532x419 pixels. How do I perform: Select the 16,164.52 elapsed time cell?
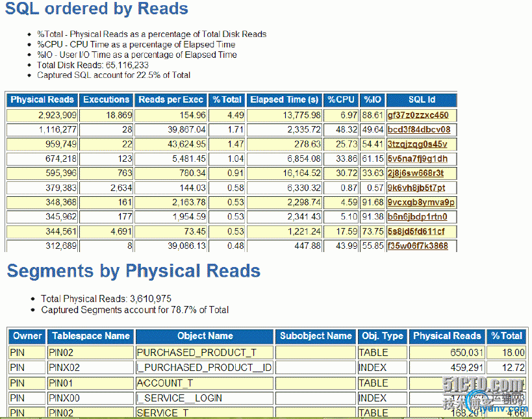pyautogui.click(x=285, y=173)
